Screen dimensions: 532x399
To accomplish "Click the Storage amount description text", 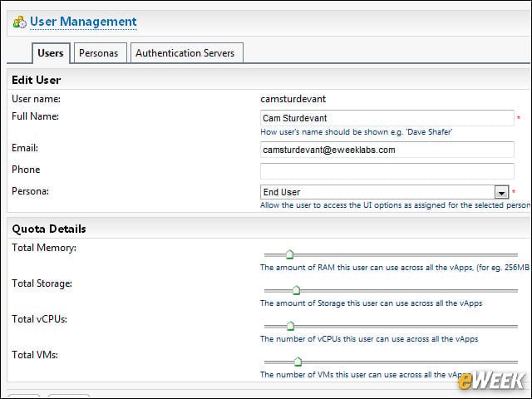I will 372,303.
